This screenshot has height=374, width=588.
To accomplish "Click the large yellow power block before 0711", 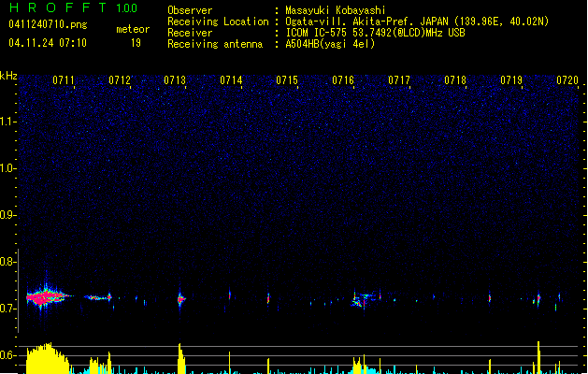I will coord(48,358).
